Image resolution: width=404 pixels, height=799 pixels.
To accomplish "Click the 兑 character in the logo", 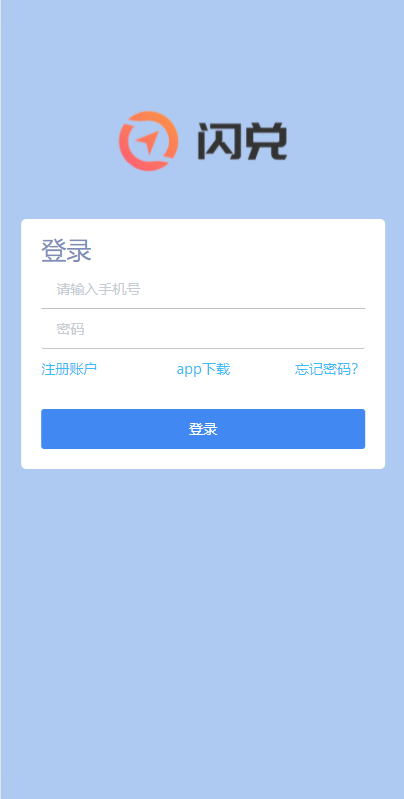I will [266, 141].
